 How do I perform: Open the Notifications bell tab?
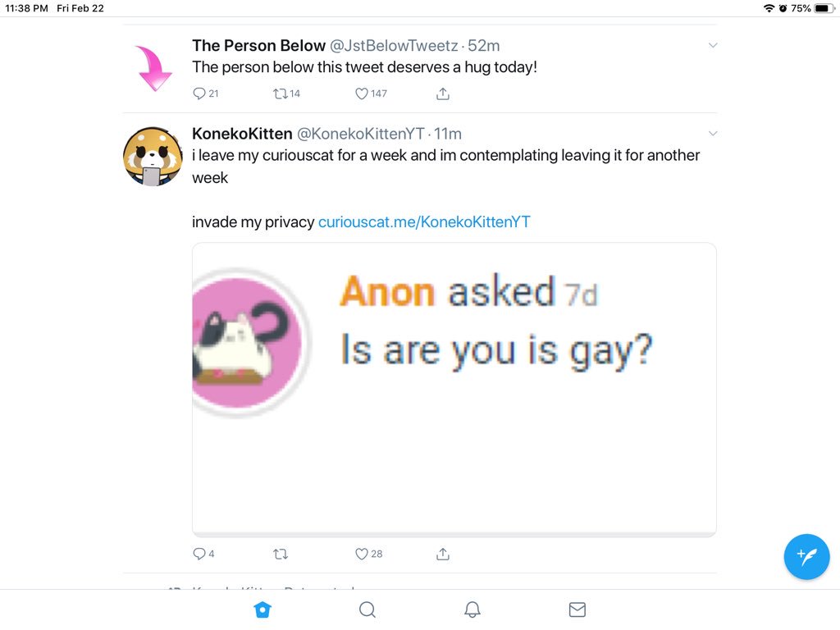472,609
